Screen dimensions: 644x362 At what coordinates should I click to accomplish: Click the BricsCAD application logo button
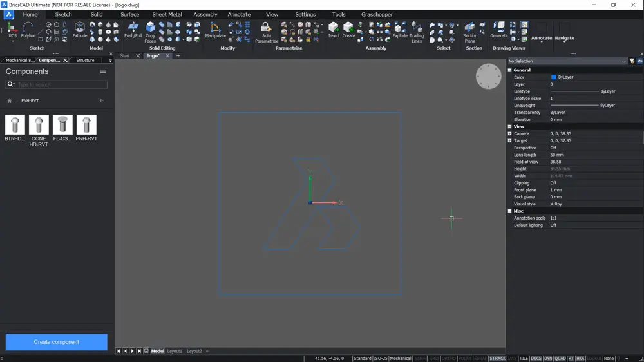[8, 14]
